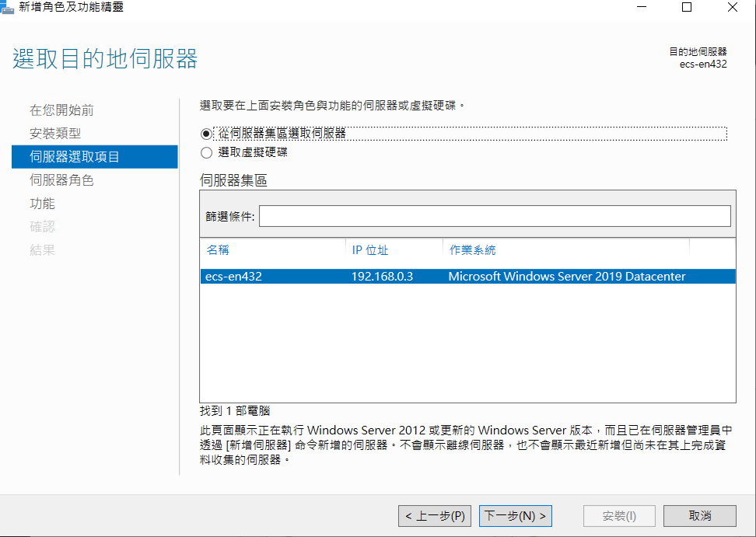The image size is (756, 537).
Task: Close the wizard window
Action: pyautogui.click(x=733, y=7)
